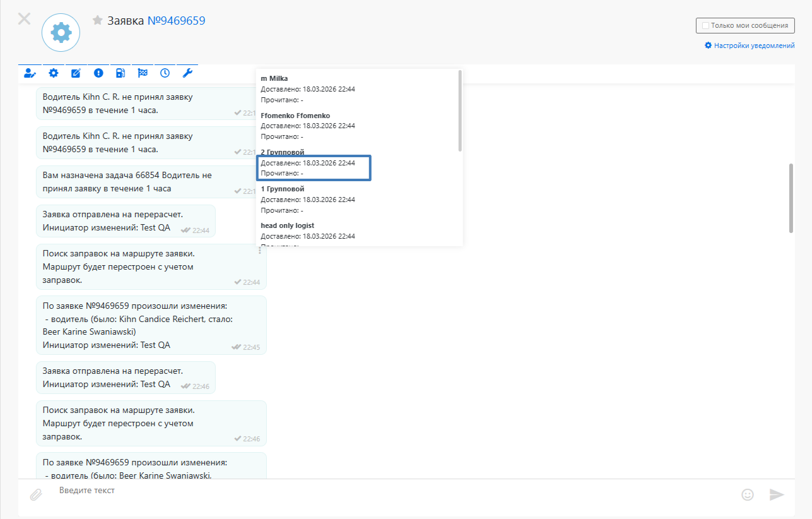
Task: Select the message changing driver from Kihn Candice Reichert
Action: [x=151, y=325]
